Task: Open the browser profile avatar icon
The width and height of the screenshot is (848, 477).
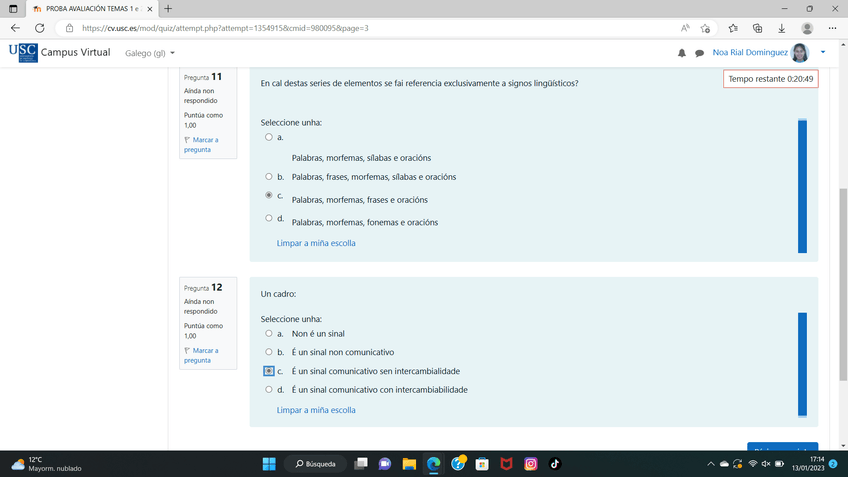Action: 807,28
